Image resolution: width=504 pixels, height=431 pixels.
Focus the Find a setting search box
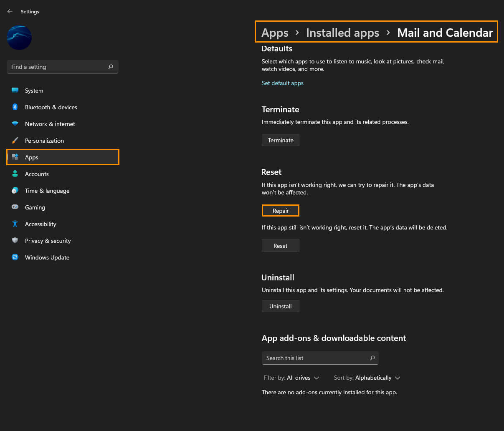click(63, 67)
